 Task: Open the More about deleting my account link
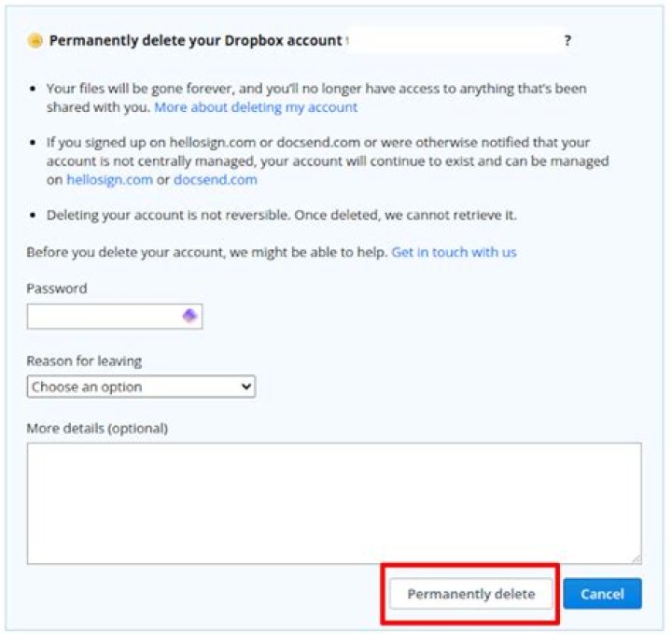tap(256, 107)
